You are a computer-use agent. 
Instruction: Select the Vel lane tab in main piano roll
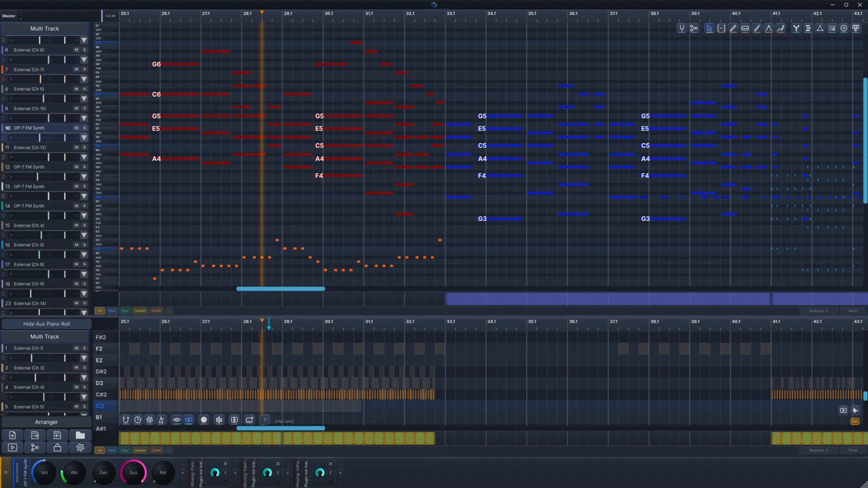(100, 311)
